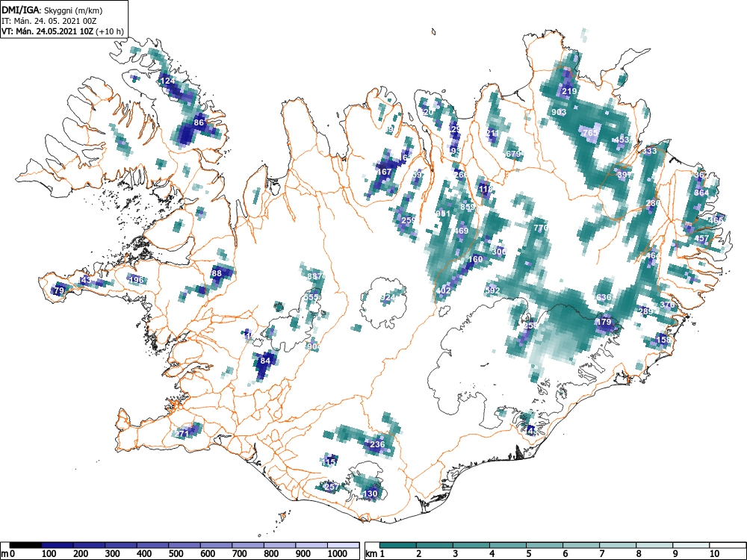Click the 924 value inside Hofsjökull outline
The height and width of the screenshot is (560, 747).
coord(388,298)
